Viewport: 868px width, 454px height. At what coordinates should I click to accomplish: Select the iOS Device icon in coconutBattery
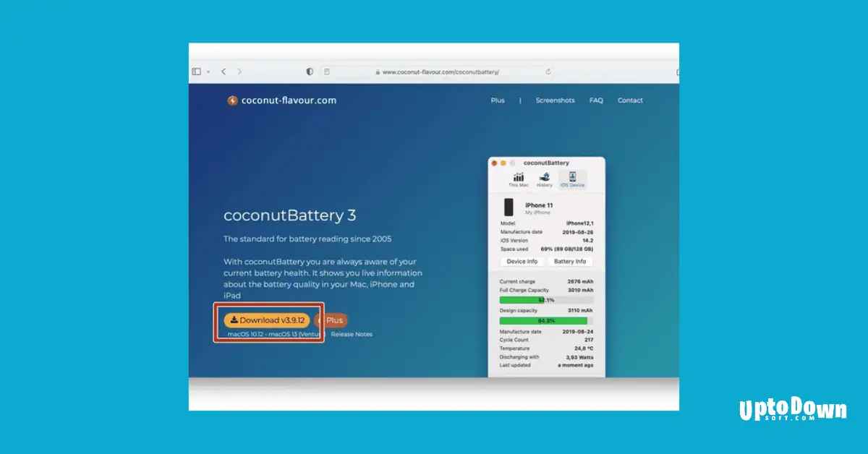tap(572, 177)
